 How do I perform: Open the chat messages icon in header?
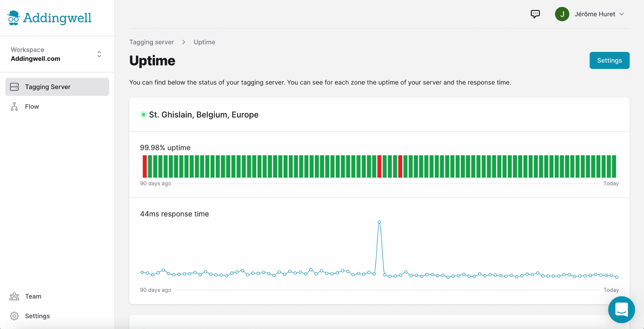click(x=535, y=14)
